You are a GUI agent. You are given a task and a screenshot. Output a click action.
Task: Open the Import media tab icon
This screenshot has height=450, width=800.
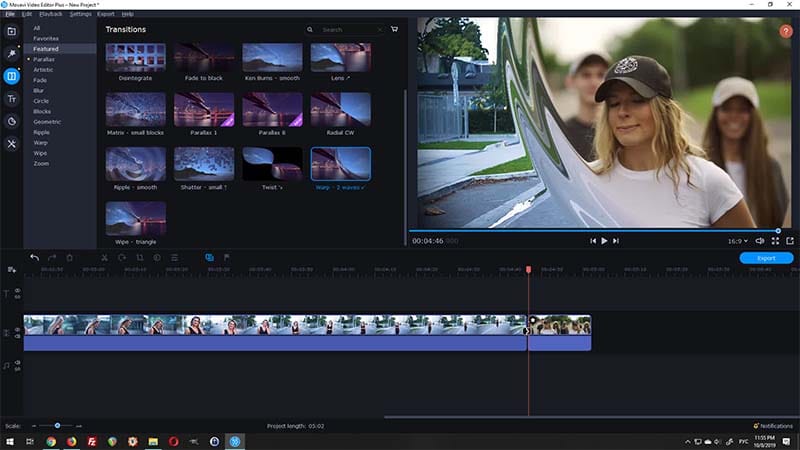point(11,32)
